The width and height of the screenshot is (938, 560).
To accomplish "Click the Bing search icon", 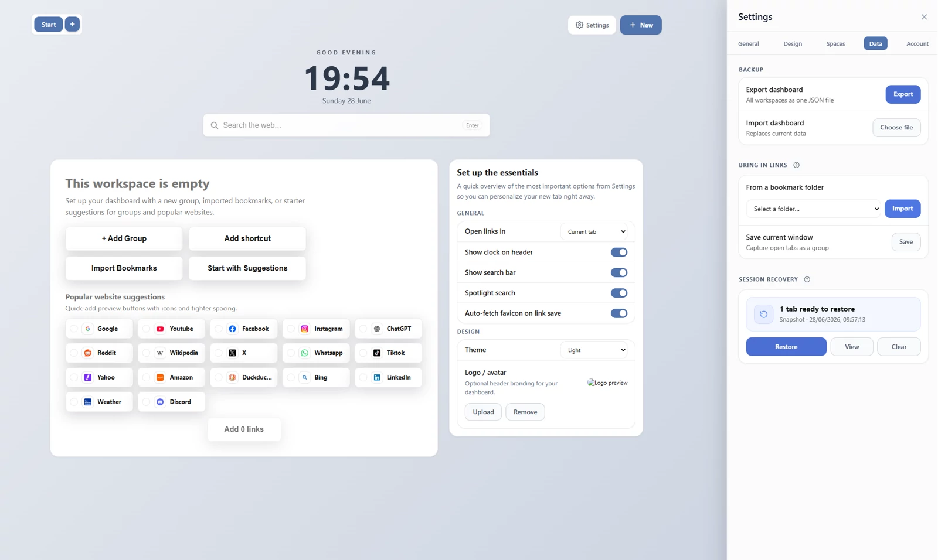I will click(305, 377).
